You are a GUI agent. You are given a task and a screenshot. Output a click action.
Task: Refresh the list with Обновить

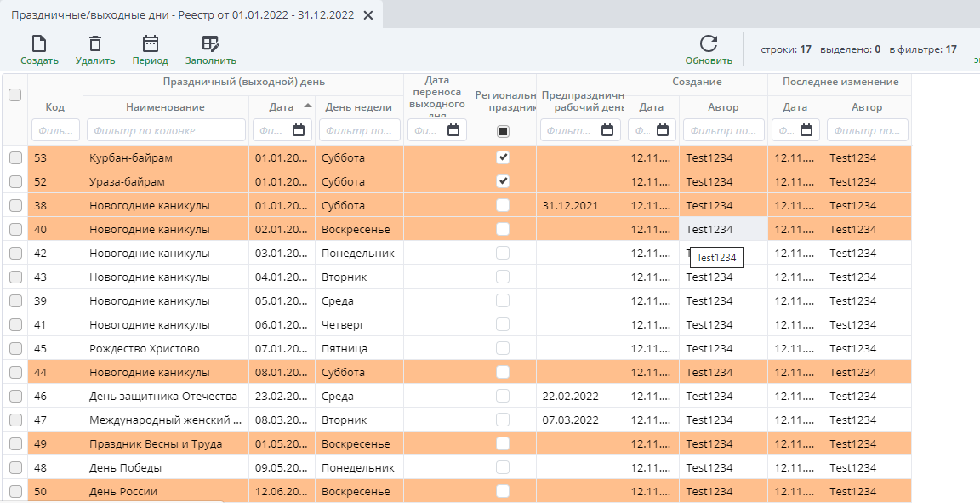pyautogui.click(x=709, y=44)
